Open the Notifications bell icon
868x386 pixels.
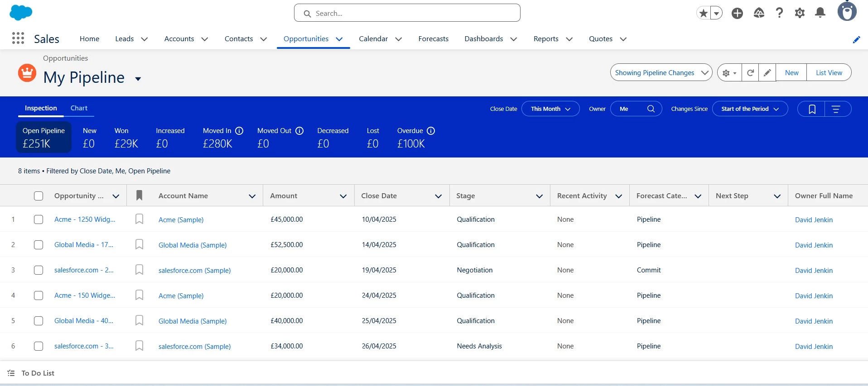click(820, 13)
